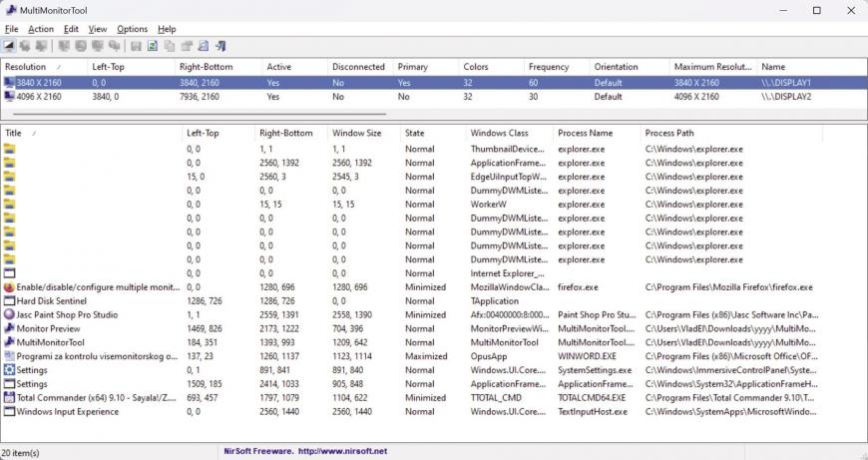Click the 2558, 1390 window size cell
Image resolution: width=868 pixels, height=460 pixels.
click(352, 314)
